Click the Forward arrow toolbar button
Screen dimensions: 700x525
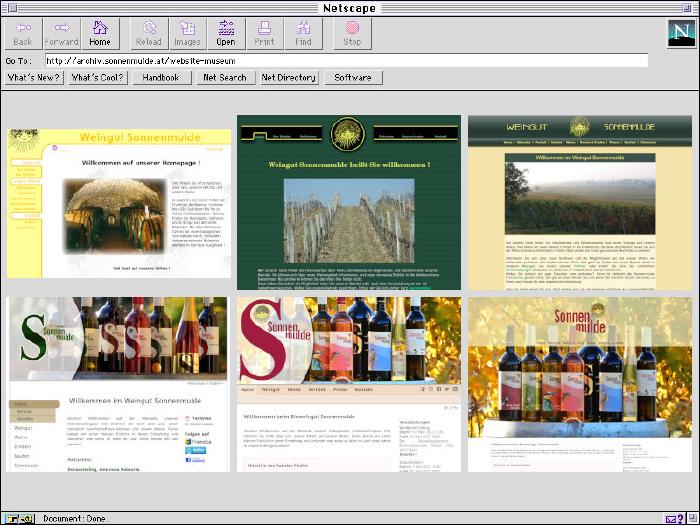click(62, 34)
